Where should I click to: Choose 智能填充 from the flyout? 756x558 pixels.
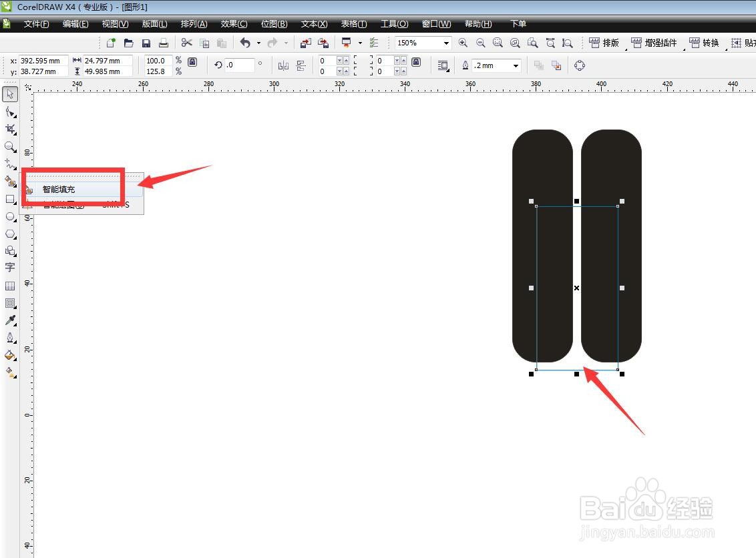click(x=82, y=190)
